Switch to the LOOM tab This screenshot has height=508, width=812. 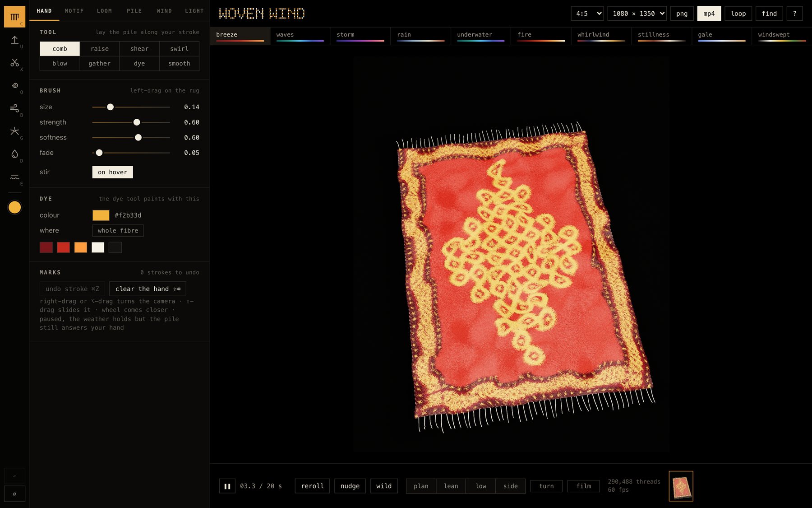[104, 11]
